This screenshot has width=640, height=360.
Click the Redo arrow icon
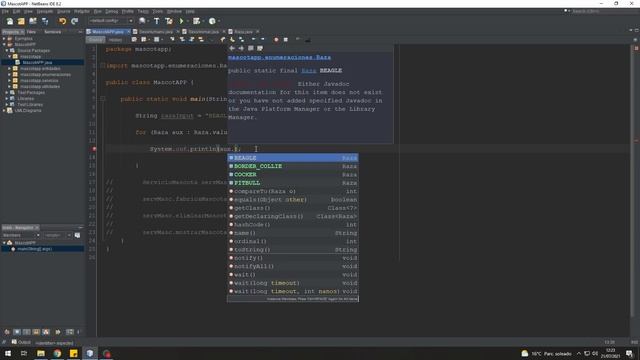[75, 21]
